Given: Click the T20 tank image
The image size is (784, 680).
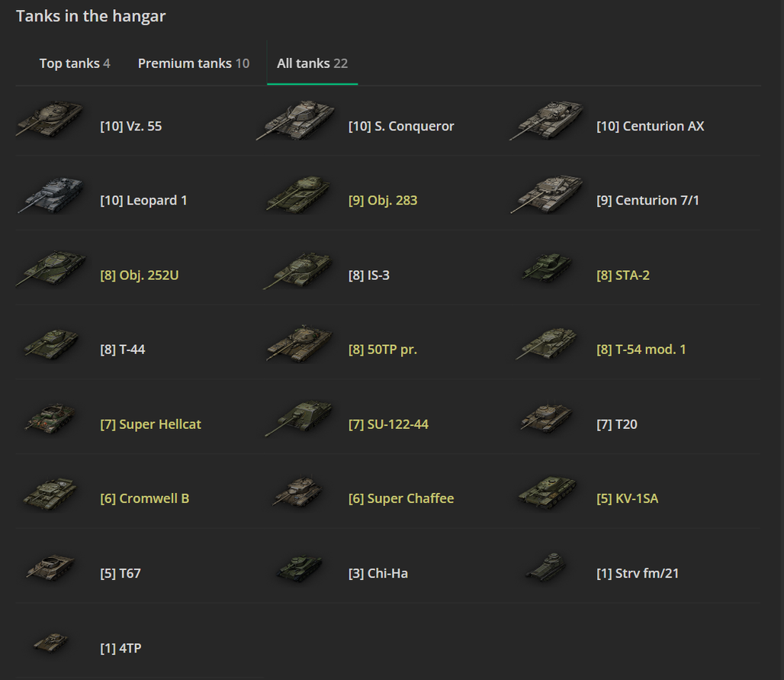Looking at the screenshot, I should click(x=547, y=417).
